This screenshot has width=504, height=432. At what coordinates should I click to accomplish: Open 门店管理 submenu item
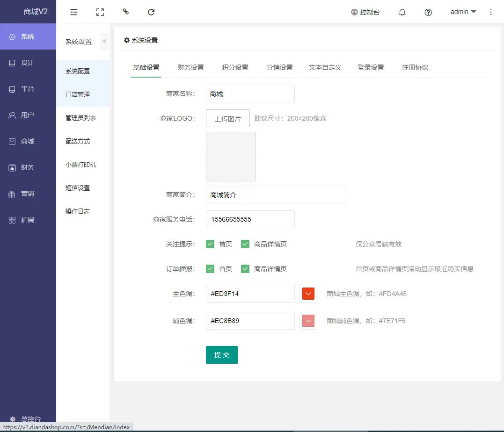[83, 94]
